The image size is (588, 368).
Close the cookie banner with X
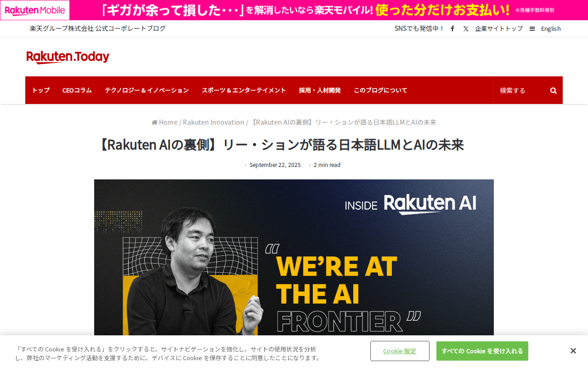[x=573, y=351]
